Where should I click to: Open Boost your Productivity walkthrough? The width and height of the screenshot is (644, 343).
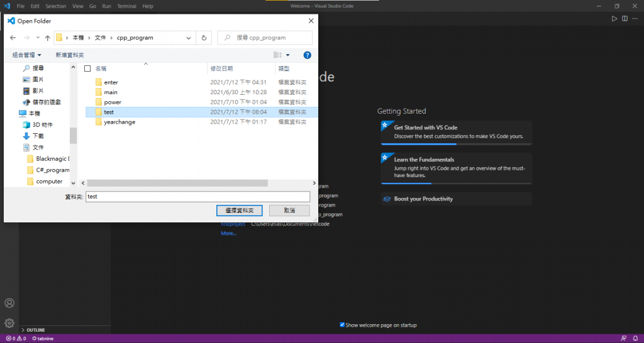click(457, 199)
